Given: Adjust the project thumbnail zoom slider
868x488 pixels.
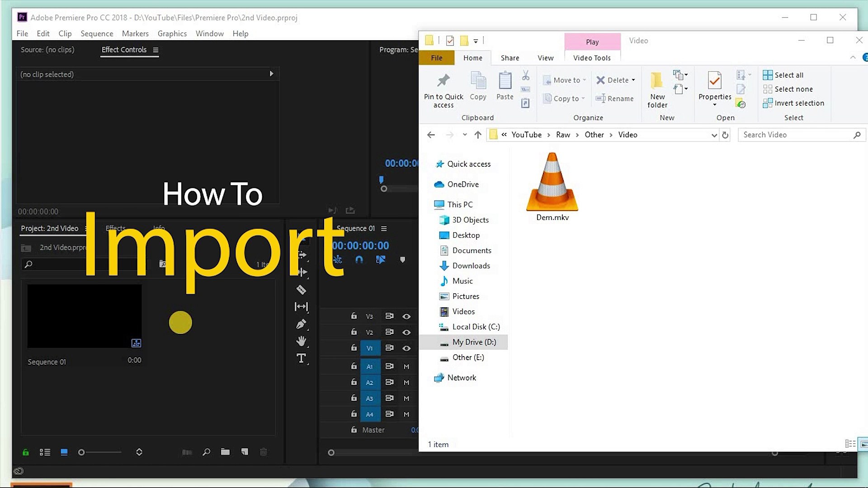Looking at the screenshot, I should click(x=82, y=452).
